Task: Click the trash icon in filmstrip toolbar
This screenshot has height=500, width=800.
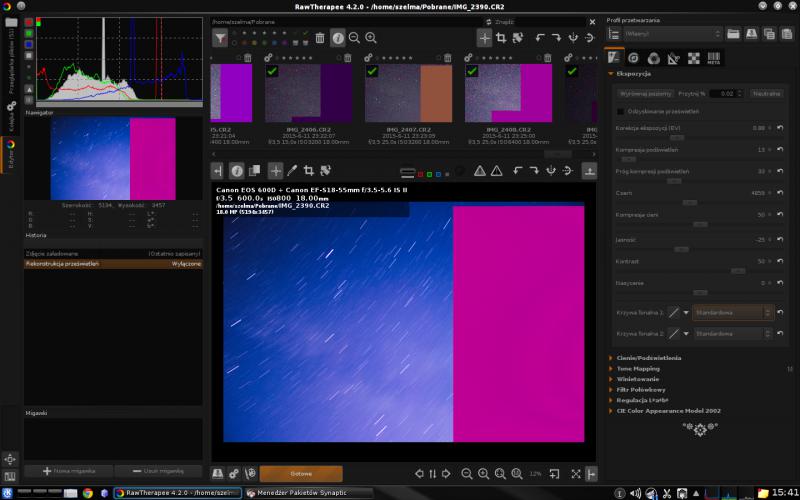Action: point(319,37)
